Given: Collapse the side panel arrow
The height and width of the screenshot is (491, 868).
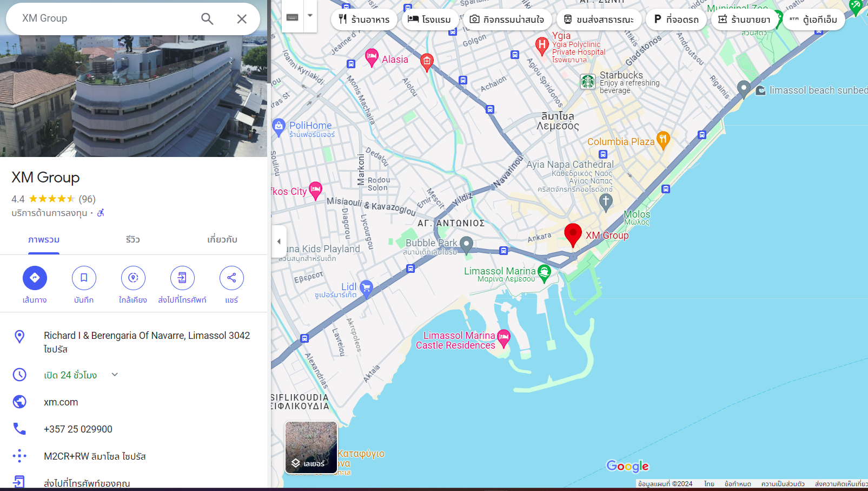Looking at the screenshot, I should tap(279, 241).
